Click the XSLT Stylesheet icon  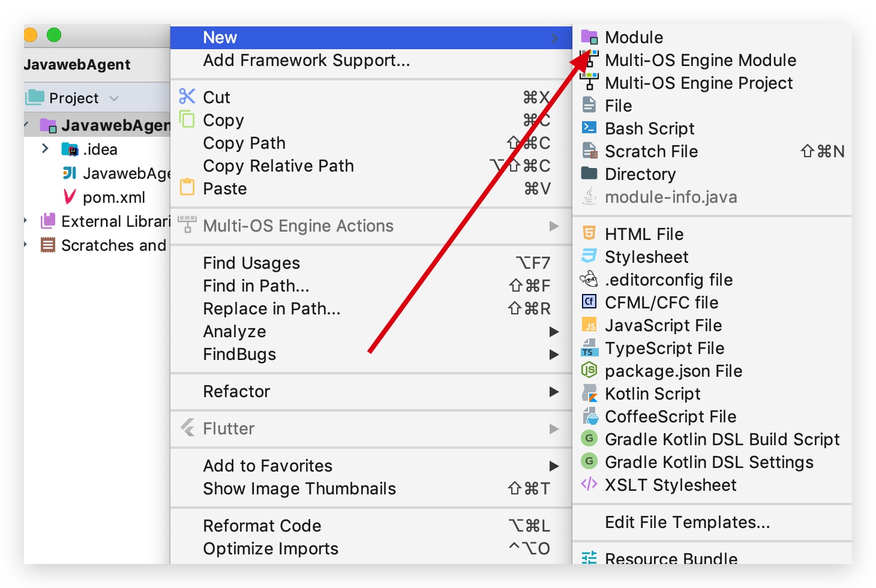(x=589, y=484)
